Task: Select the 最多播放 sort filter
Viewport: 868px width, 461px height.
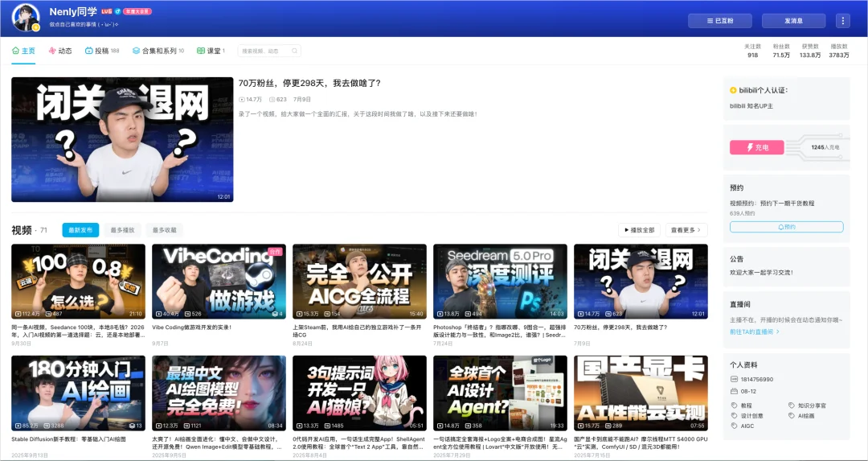Action: [x=122, y=230]
